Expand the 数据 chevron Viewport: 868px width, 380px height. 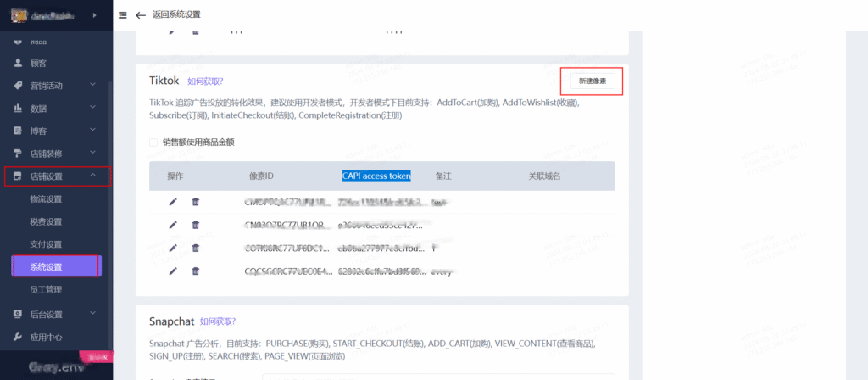[x=93, y=108]
